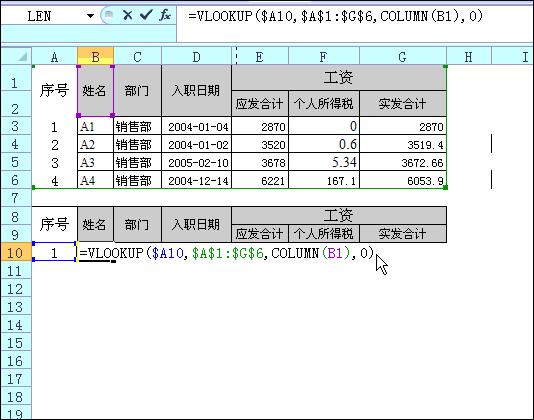The width and height of the screenshot is (534, 420).
Task: Click 工资 header in lower table
Action: coord(339,215)
